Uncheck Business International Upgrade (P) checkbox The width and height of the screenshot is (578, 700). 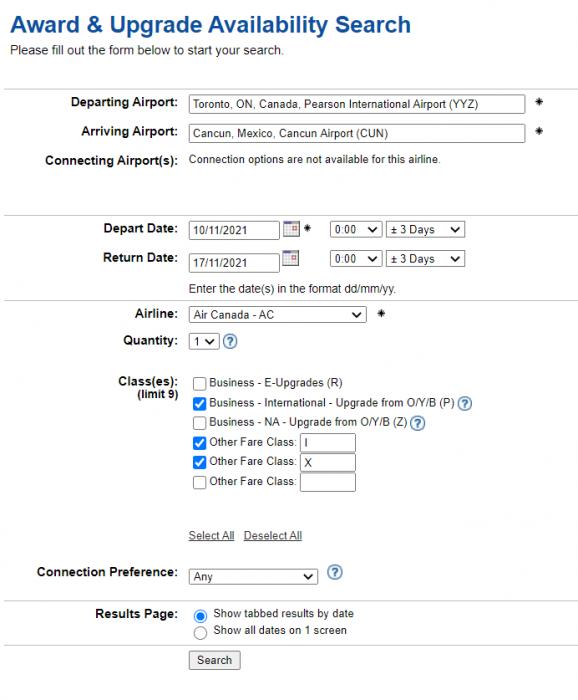point(200,403)
